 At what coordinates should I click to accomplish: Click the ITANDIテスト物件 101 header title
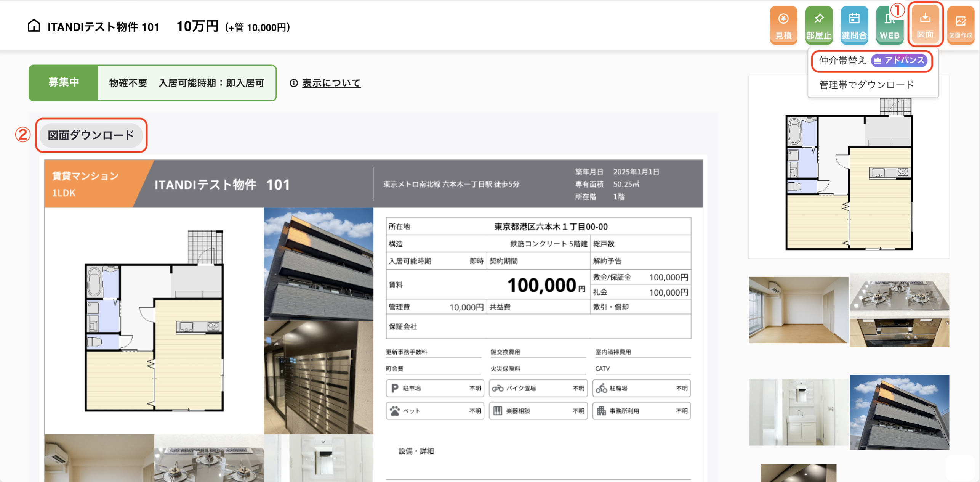click(x=103, y=27)
